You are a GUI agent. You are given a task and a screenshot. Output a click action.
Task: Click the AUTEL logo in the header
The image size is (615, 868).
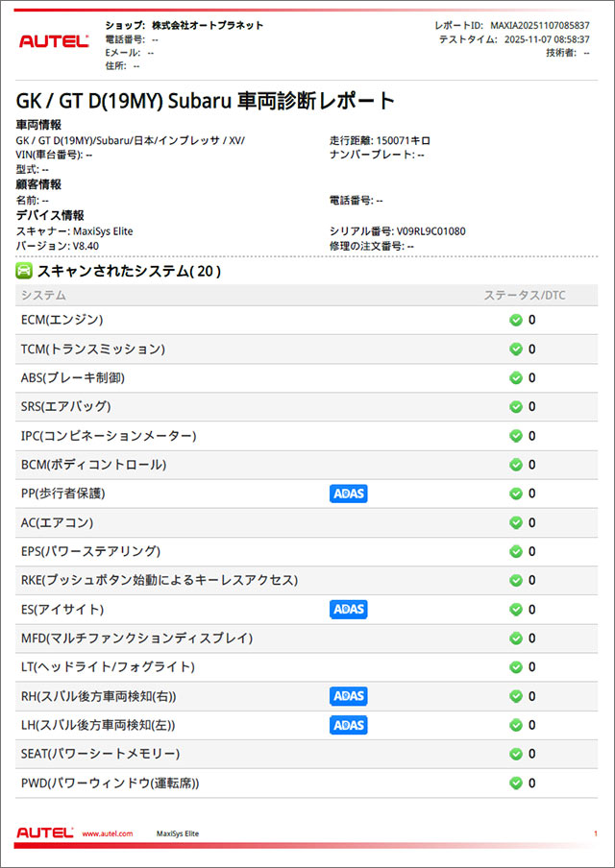click(x=54, y=40)
